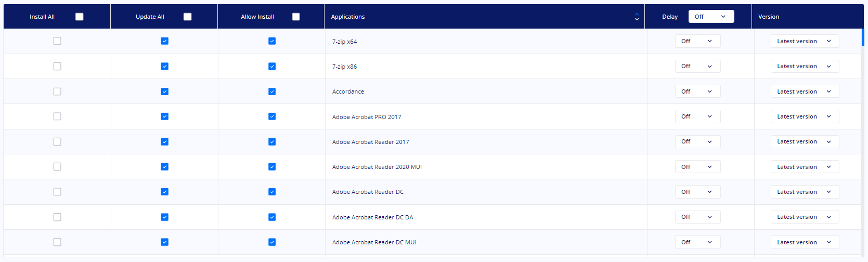The image size is (868, 262).
Task: Open Delay dropdown for Accordance
Action: [698, 91]
